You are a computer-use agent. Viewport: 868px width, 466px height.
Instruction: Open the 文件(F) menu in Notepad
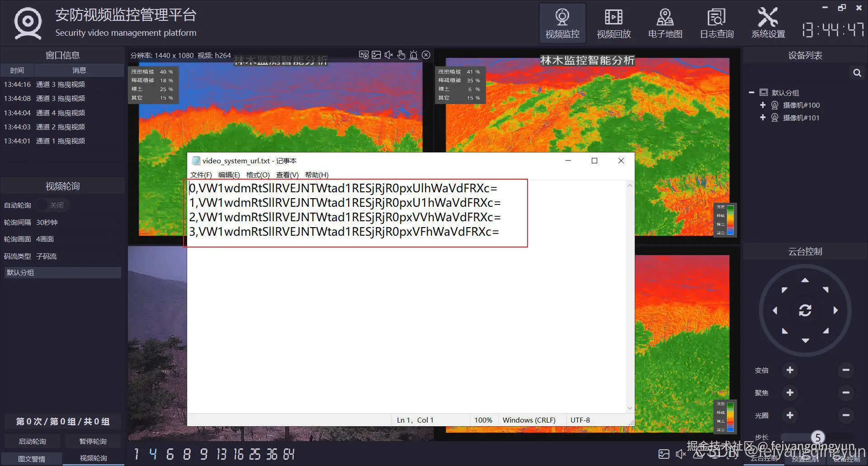[x=201, y=175]
